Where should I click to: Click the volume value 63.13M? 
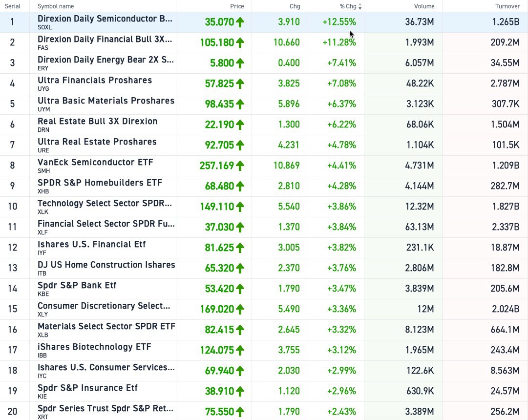(x=420, y=227)
